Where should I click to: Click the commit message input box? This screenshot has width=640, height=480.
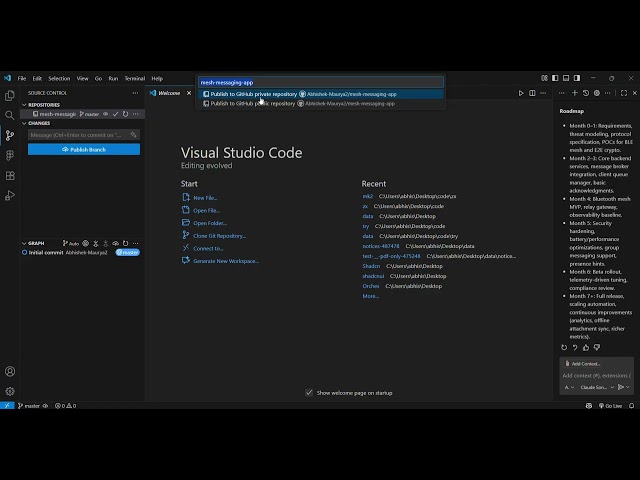[84, 135]
